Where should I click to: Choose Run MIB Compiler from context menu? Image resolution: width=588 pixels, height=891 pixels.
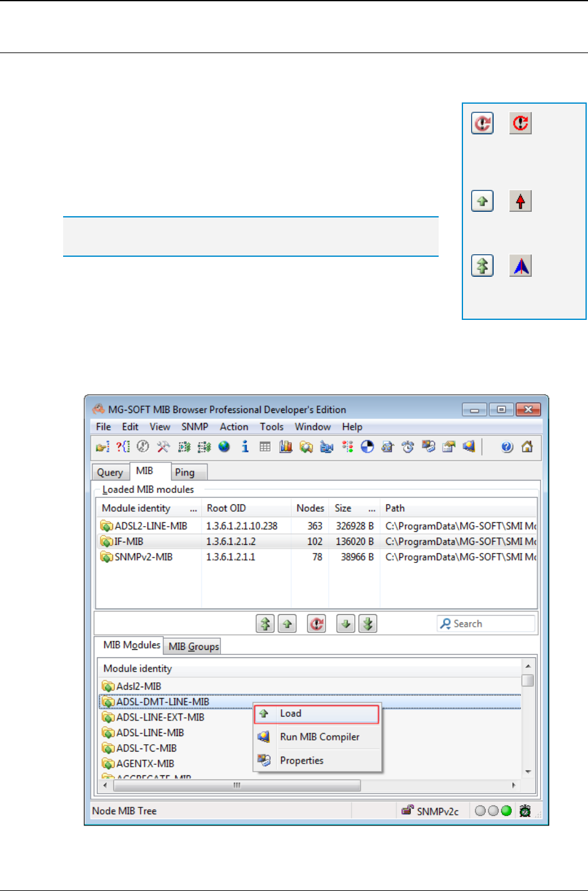click(316, 737)
